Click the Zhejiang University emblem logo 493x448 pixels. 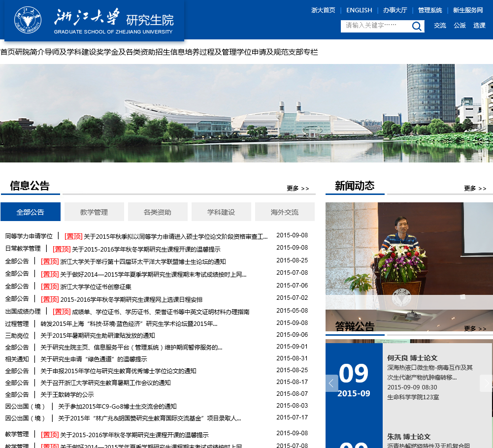(28, 20)
